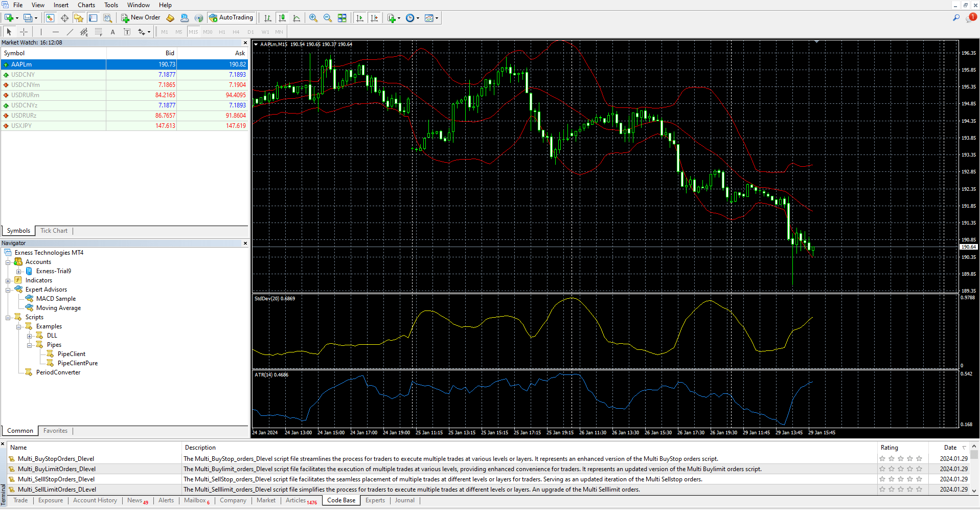Collapse the Scripts tree node
980x510 pixels.
[x=8, y=317]
